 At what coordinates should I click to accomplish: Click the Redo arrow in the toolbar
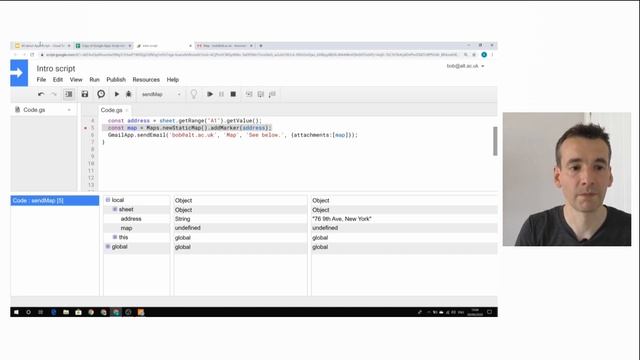click(x=53, y=94)
